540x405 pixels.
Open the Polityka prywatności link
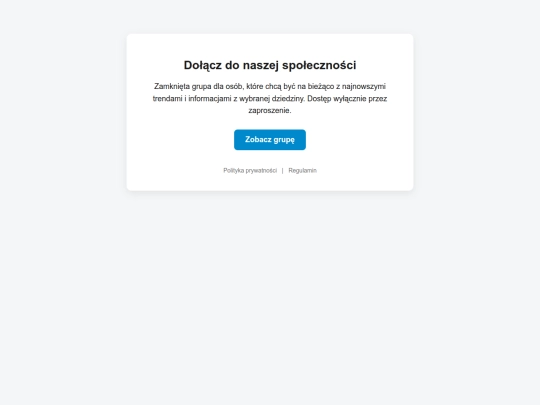point(250,170)
